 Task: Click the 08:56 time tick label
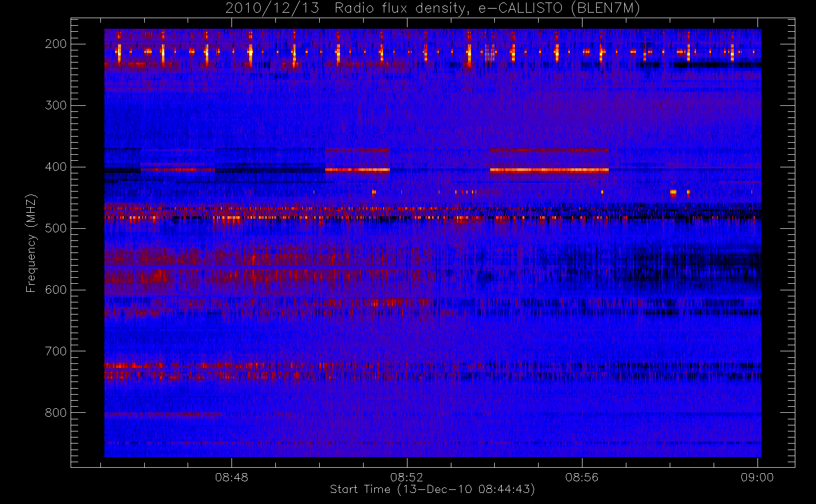[581, 477]
